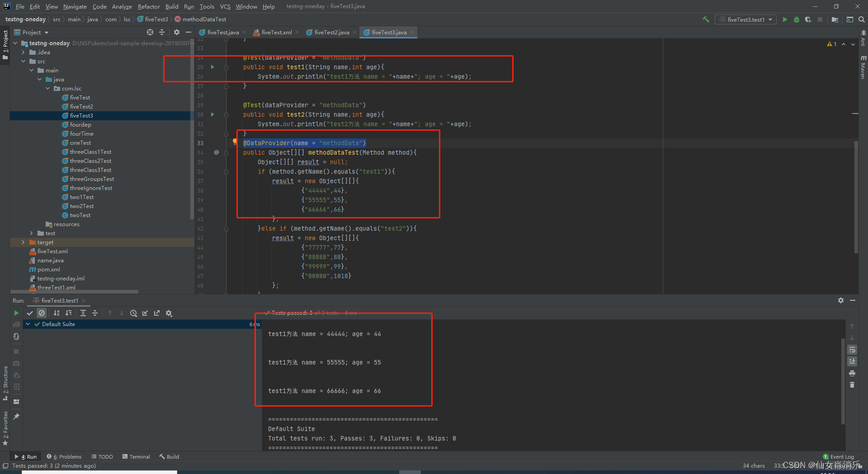Hide the Project panel with minus icon
This screenshot has width=868, height=474.
point(188,32)
